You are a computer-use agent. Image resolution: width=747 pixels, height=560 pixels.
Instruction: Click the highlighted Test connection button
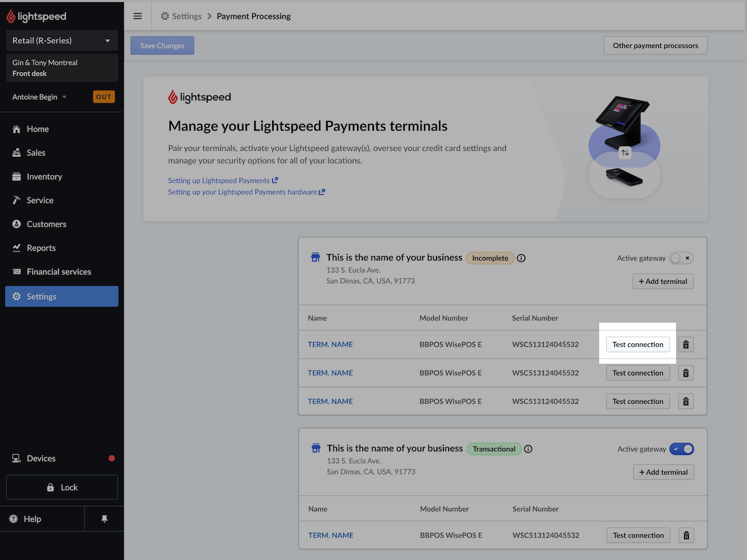pyautogui.click(x=638, y=345)
